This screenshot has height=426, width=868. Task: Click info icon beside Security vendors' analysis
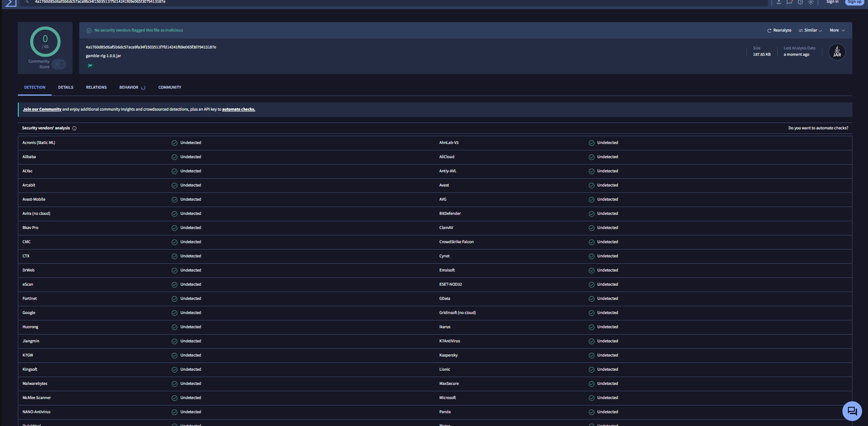(74, 128)
